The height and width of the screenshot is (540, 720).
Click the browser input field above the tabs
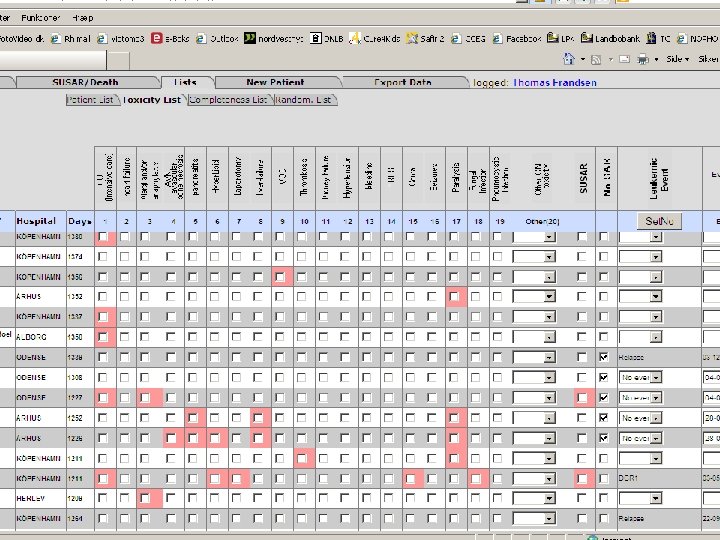52,60
